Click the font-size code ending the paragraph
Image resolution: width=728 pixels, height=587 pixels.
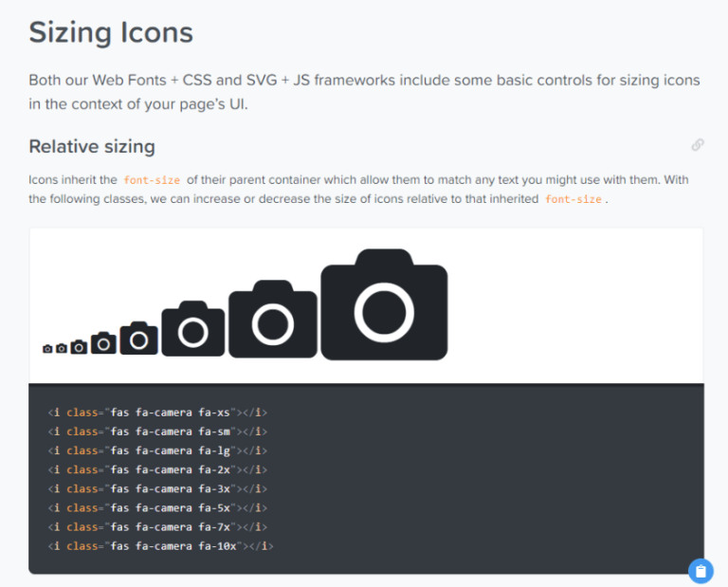[x=573, y=199]
